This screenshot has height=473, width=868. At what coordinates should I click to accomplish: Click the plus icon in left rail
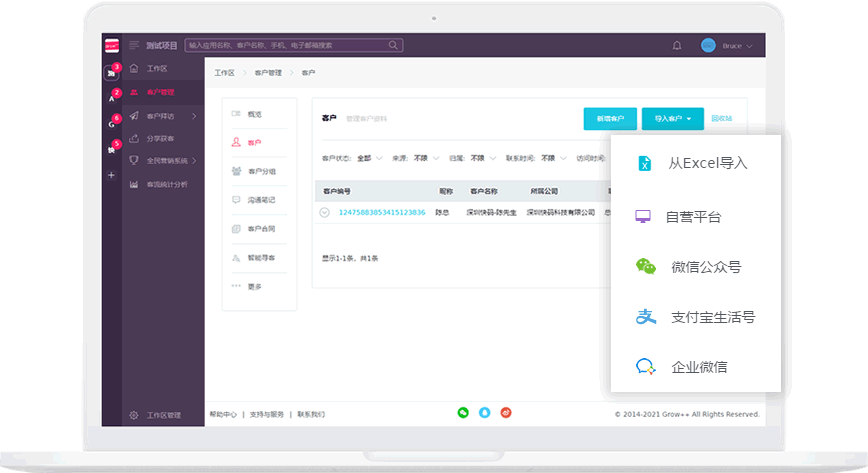click(111, 175)
